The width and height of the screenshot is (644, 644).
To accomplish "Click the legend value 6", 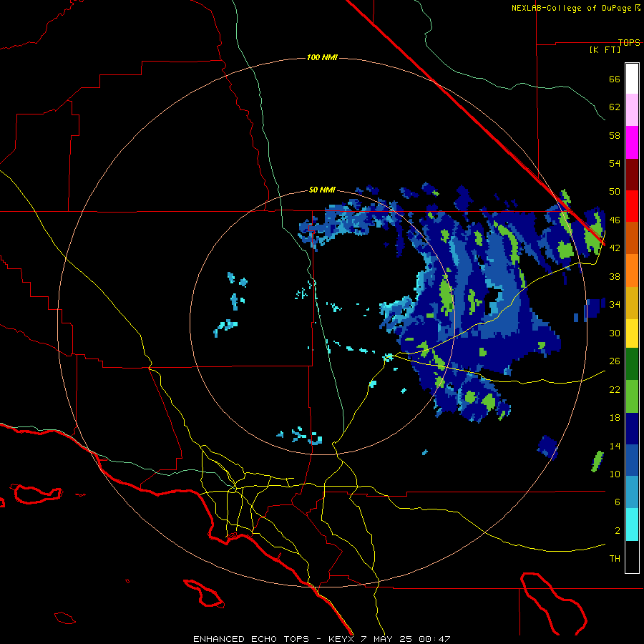I will coord(618,502).
